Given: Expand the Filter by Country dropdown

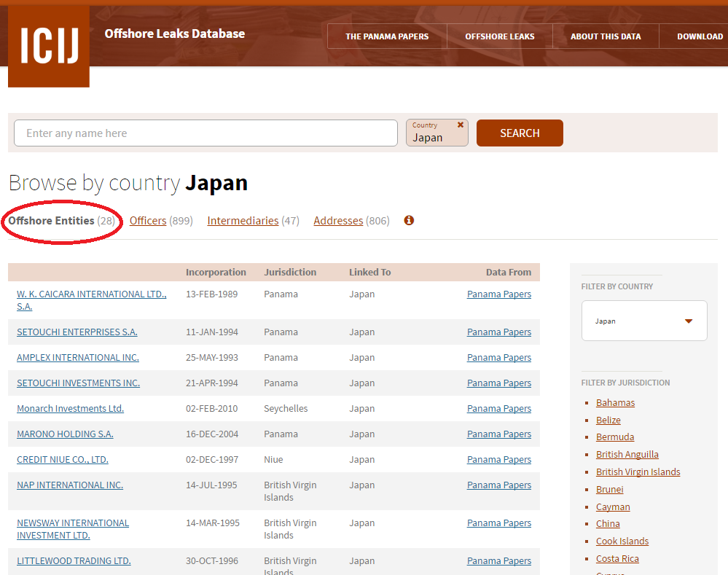Looking at the screenshot, I should click(644, 321).
